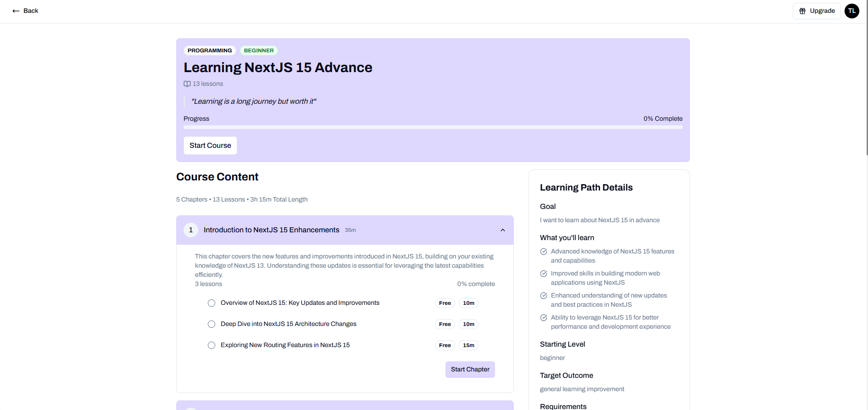Click the BEGINNER level tag

(259, 51)
